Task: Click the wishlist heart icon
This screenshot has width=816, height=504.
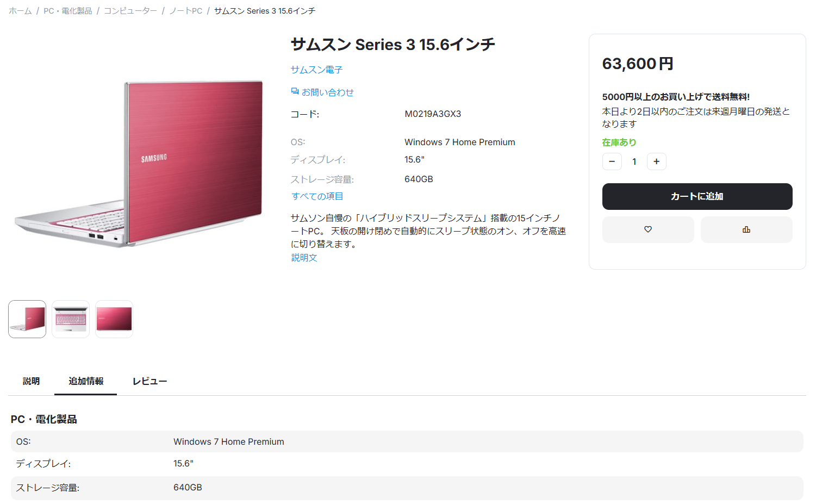Action: pyautogui.click(x=647, y=229)
